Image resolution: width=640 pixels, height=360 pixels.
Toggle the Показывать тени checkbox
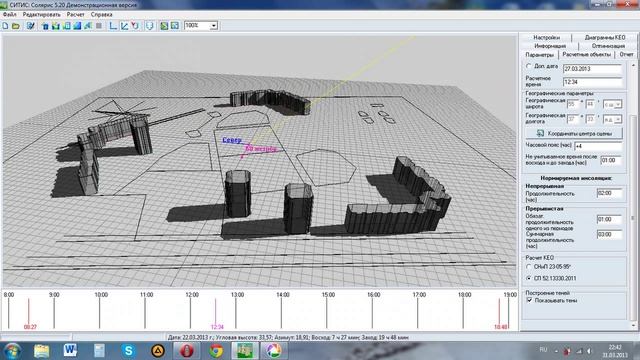pyautogui.click(x=529, y=300)
